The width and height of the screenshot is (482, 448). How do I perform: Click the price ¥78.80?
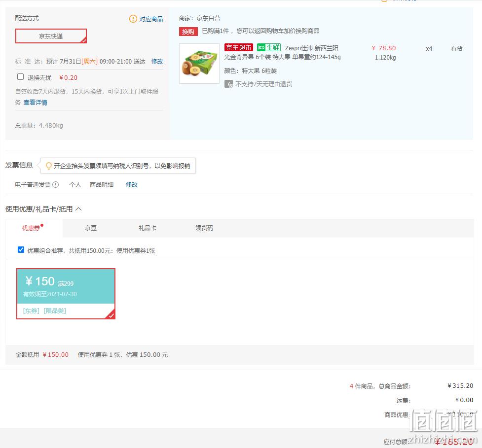(x=384, y=48)
